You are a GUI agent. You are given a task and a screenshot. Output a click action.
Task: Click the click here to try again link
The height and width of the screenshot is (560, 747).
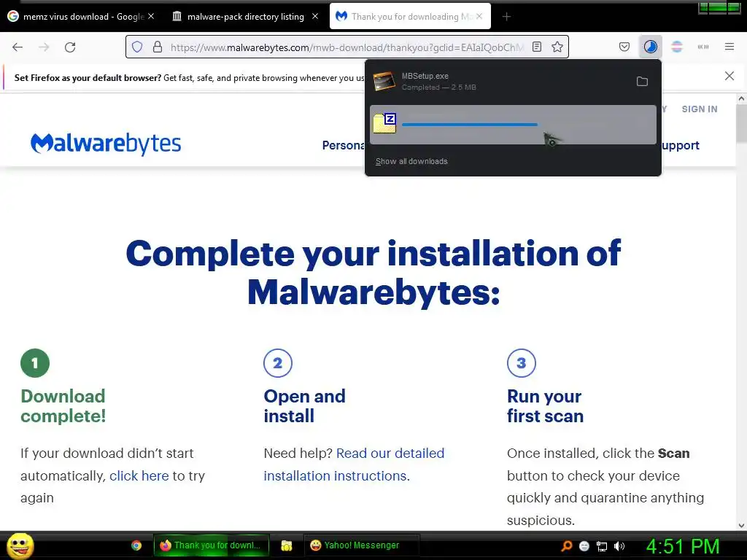coord(139,475)
